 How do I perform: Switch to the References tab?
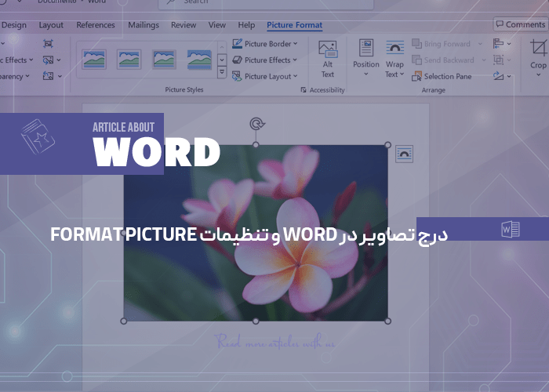pyautogui.click(x=96, y=25)
